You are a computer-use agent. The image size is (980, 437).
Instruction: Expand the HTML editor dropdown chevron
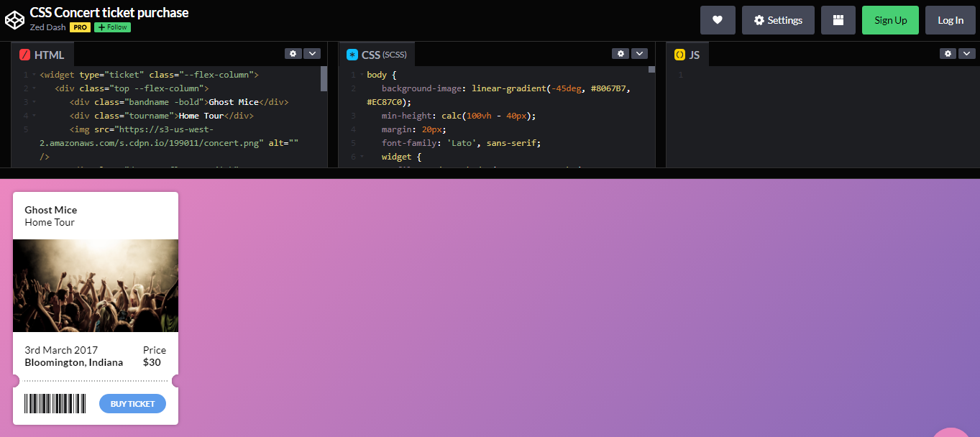312,53
